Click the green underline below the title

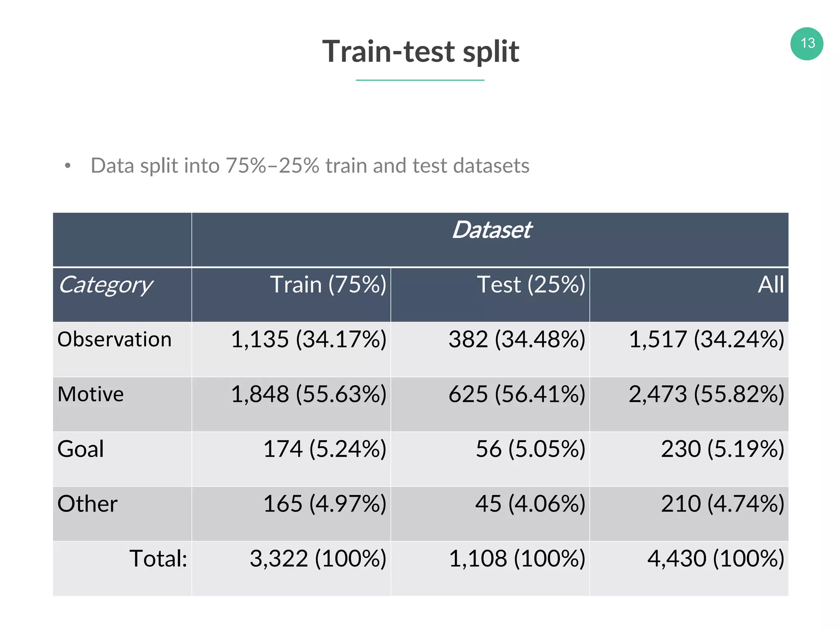click(x=420, y=80)
